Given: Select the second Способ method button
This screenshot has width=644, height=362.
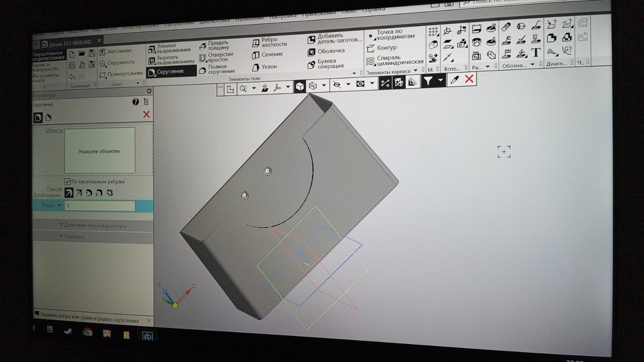Looking at the screenshot, I should (x=80, y=193).
